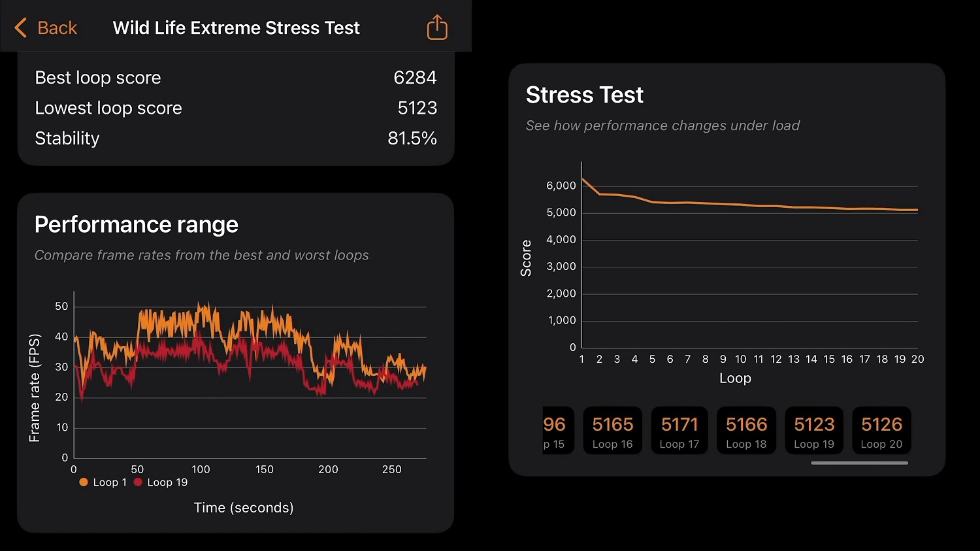Screen dimensions: 980x551
Task: Click the Stress Test card heading
Action: 584,95
